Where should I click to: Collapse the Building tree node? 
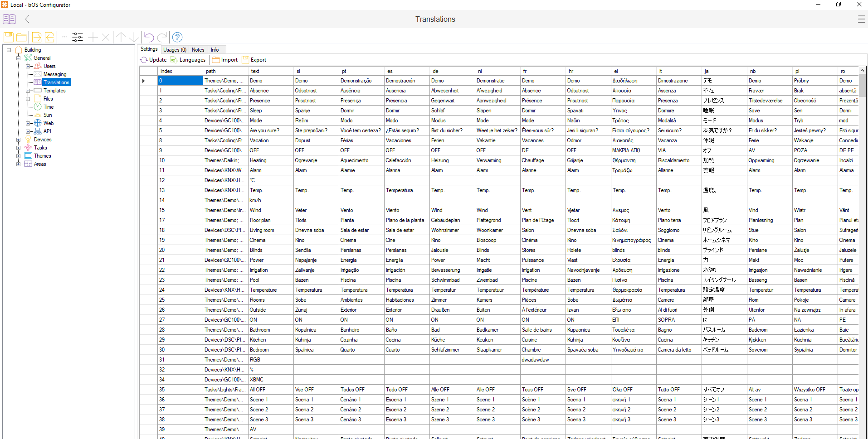[9, 50]
